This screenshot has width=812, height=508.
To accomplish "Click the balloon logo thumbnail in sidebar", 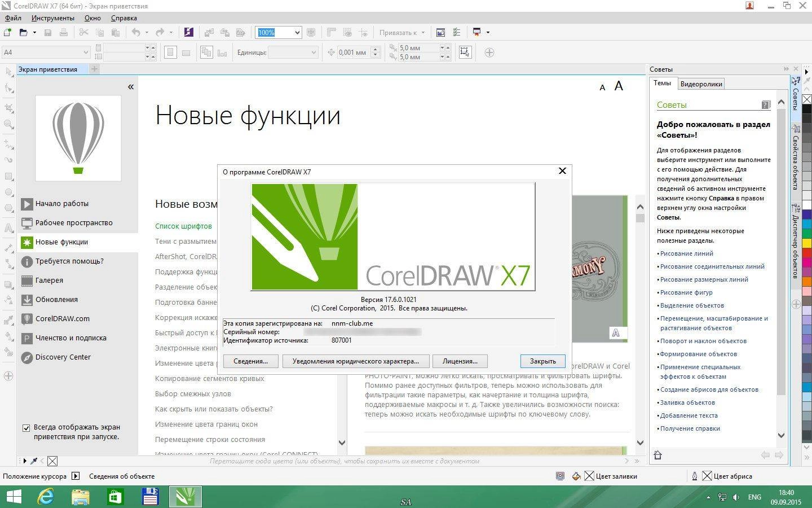I will pyautogui.click(x=78, y=138).
